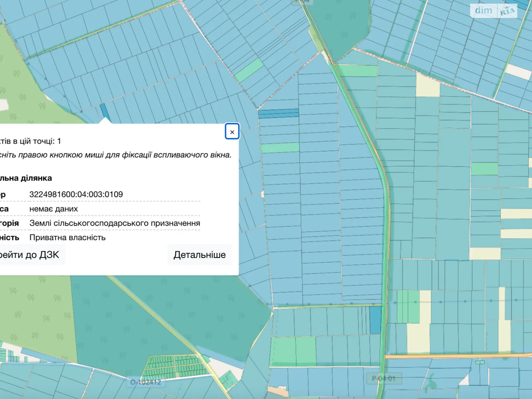Click the 'немає даних' value in popup
The width and height of the screenshot is (532, 399).
pyautogui.click(x=54, y=209)
